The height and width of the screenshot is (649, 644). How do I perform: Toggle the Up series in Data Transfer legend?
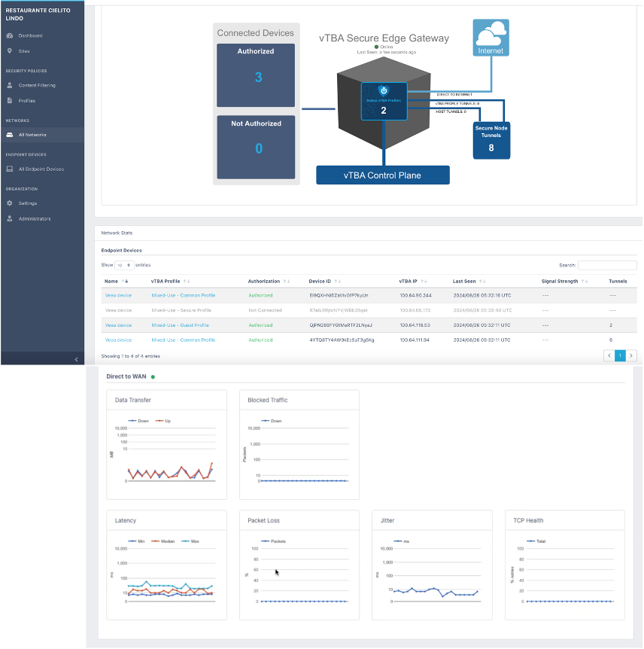coord(163,421)
